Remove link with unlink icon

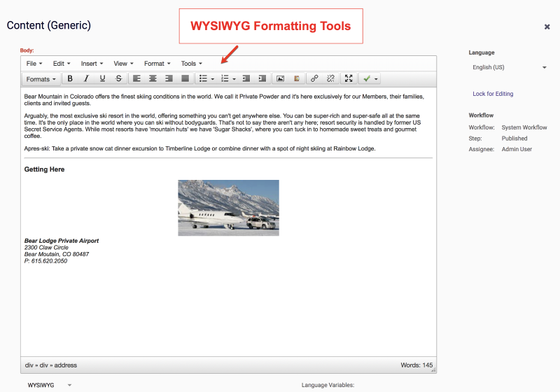[x=330, y=78]
